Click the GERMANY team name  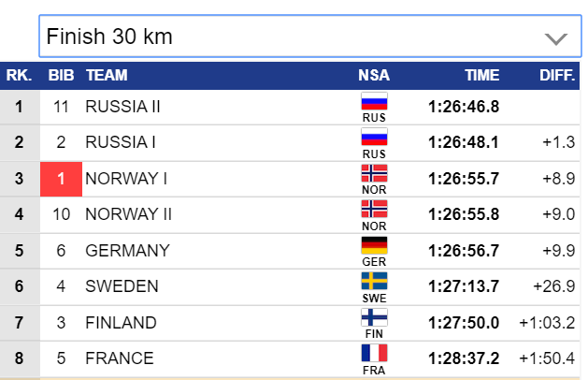coord(127,251)
